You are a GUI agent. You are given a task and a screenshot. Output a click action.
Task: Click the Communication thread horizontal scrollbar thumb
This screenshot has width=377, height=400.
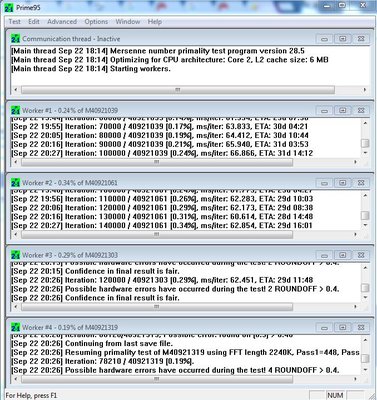(178, 90)
